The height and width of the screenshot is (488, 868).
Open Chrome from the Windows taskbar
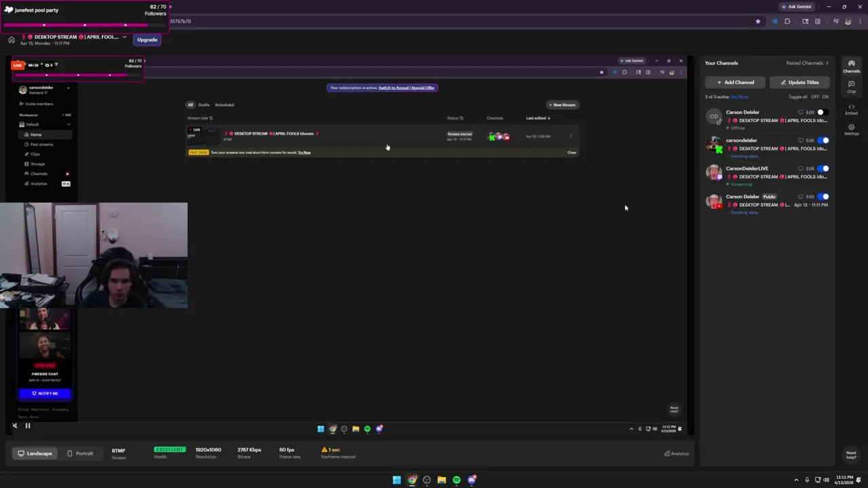[412, 480]
